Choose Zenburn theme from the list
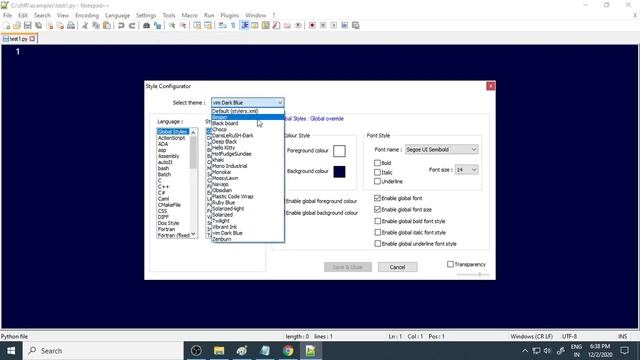640x360 pixels. point(247,239)
